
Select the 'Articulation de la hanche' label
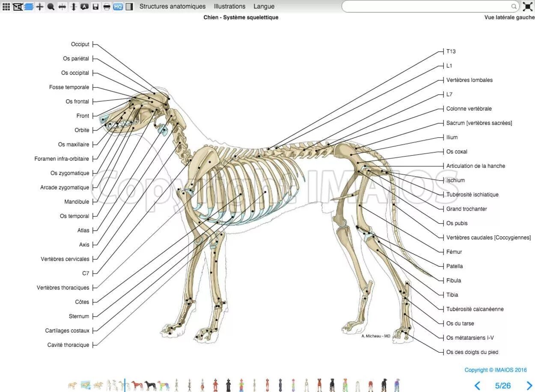[x=476, y=166]
